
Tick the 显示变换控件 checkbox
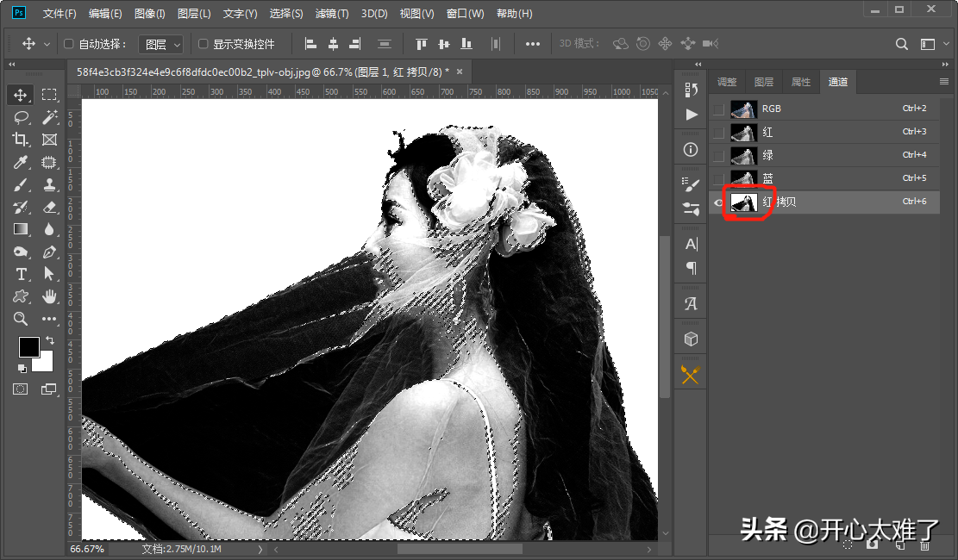coord(203,44)
